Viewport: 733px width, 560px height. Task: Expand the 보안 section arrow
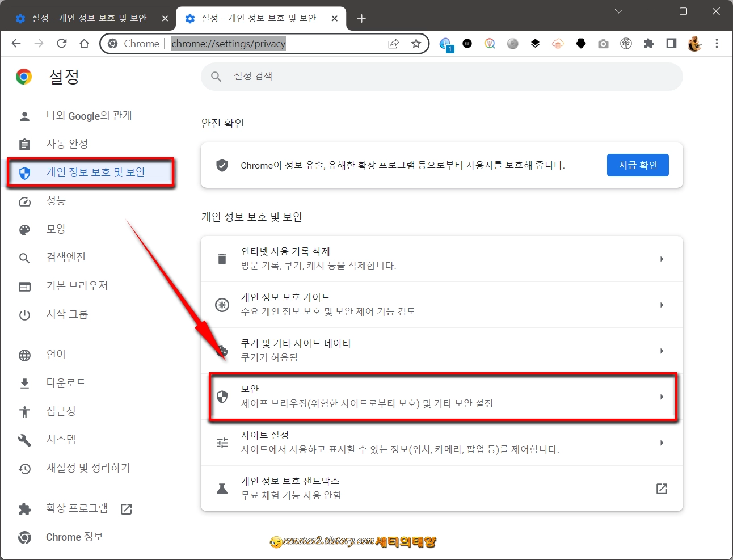tap(662, 397)
